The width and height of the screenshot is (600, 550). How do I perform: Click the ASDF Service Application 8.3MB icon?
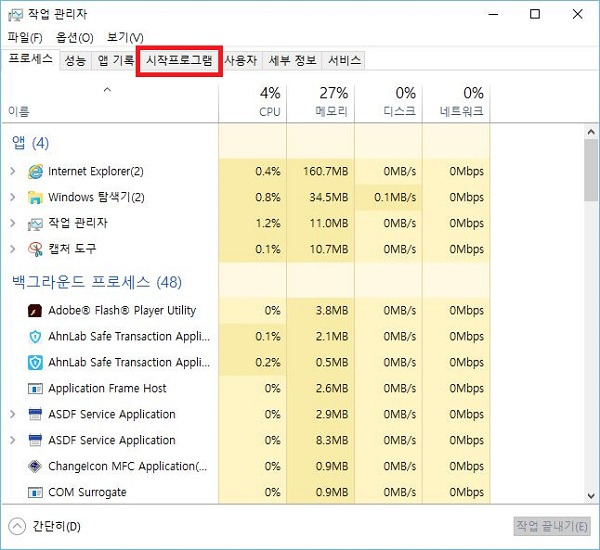coord(35,441)
